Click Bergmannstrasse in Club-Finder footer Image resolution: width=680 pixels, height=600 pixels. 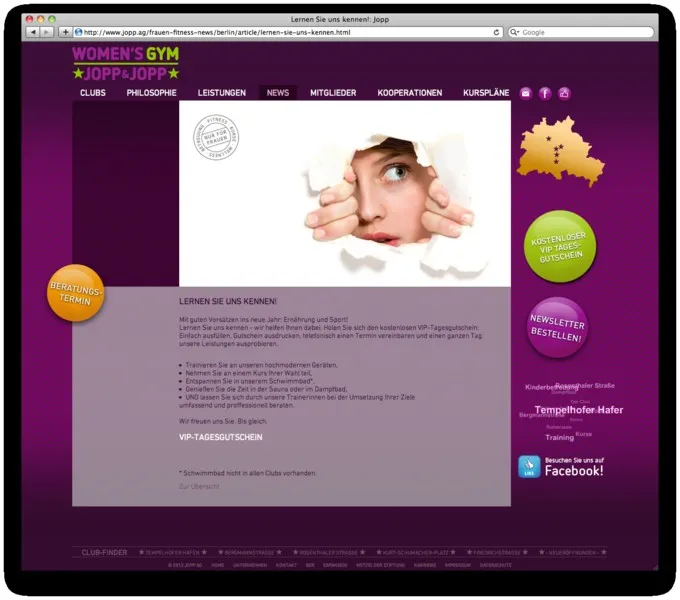click(x=250, y=552)
